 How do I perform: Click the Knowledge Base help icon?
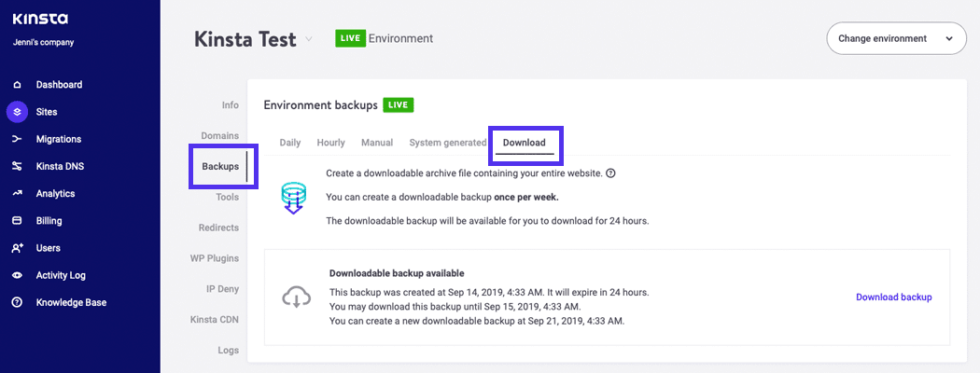click(x=17, y=303)
